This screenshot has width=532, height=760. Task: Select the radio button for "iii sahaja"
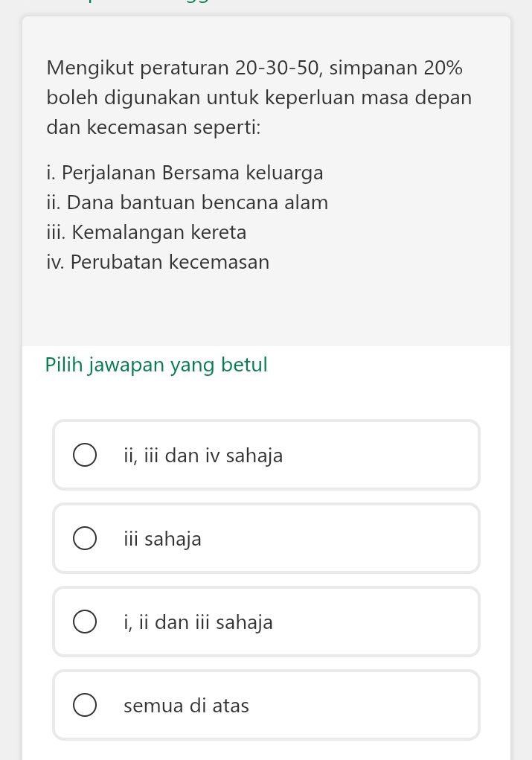(85, 539)
